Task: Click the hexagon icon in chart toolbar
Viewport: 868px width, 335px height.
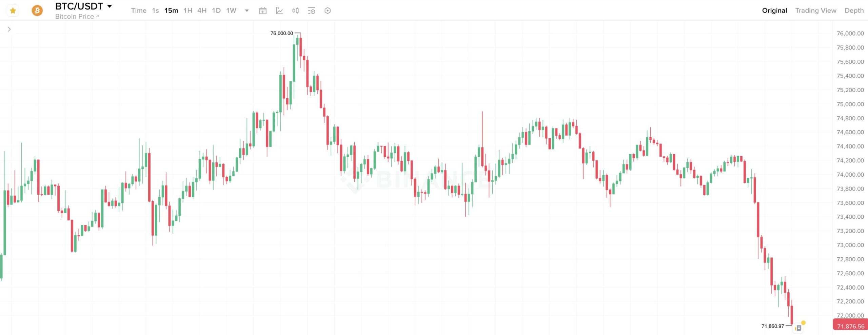Action: tap(328, 11)
